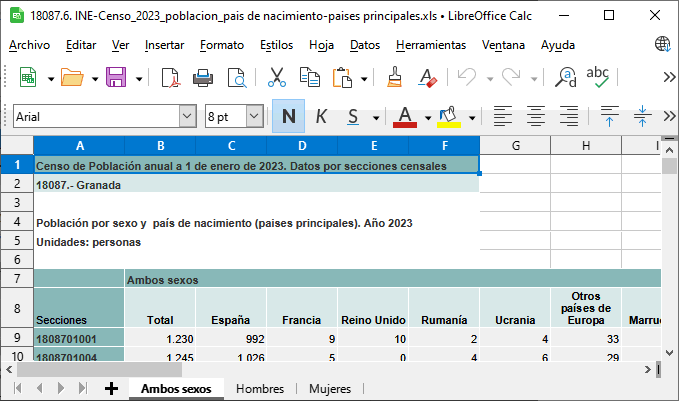Export directly as PDF
Viewport: 679px width, 401px height.
(170, 77)
